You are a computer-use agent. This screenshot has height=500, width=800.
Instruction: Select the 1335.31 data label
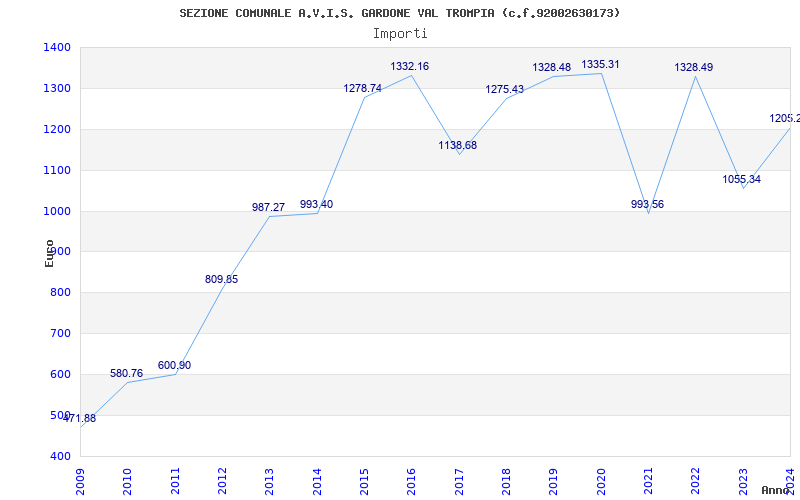click(x=601, y=64)
